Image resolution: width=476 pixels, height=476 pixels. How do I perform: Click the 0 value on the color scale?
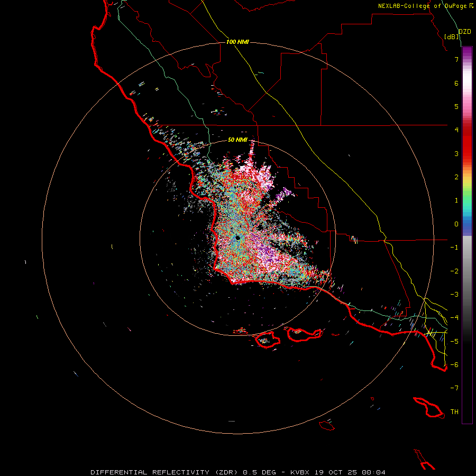456,224
